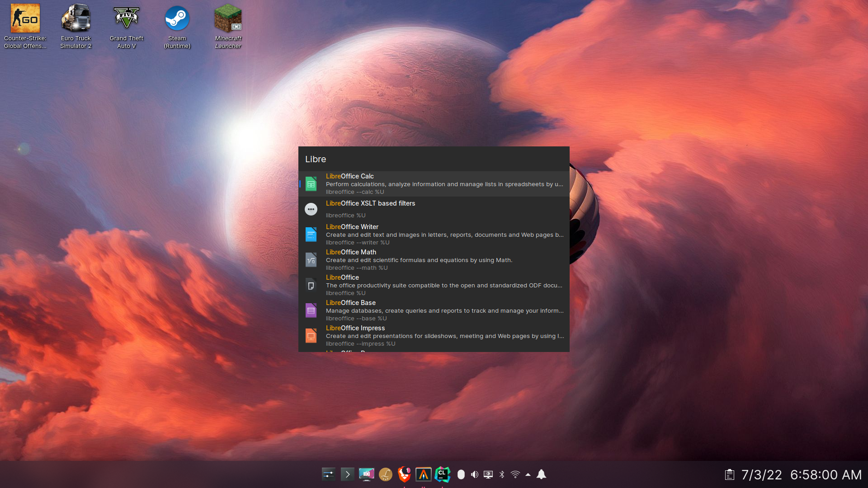The width and height of the screenshot is (868, 488).
Task: Switch to the Alacritty terminal taskbar icon
Action: click(424, 474)
